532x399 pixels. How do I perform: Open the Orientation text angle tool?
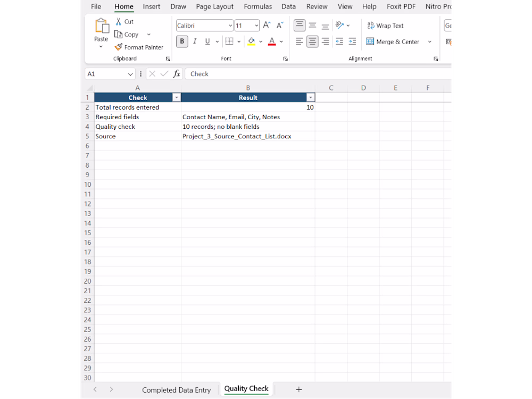click(339, 25)
